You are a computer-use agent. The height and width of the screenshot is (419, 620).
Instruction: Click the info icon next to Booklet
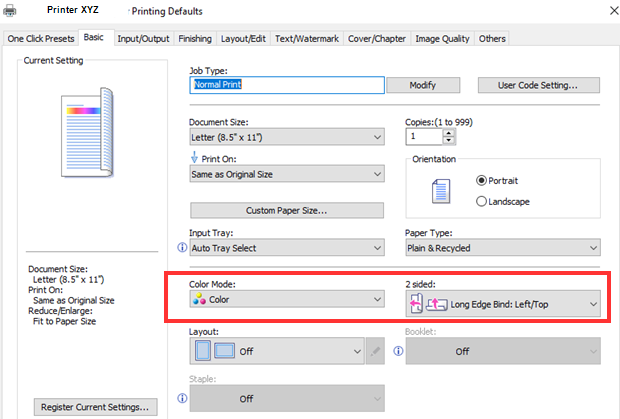[398, 351]
